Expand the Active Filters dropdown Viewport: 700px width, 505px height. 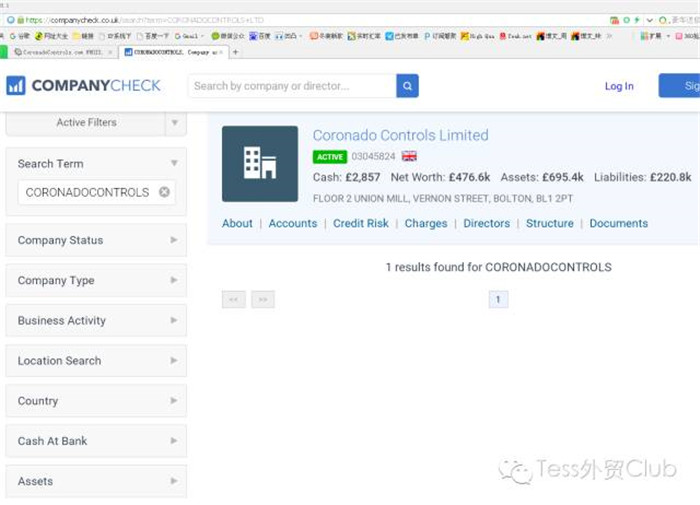[x=175, y=122]
